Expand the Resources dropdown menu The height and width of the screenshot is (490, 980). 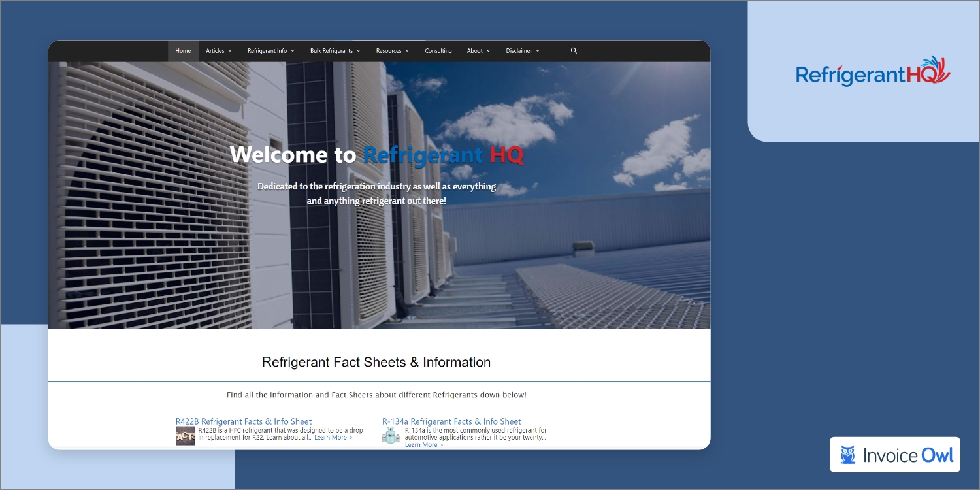click(x=392, y=51)
